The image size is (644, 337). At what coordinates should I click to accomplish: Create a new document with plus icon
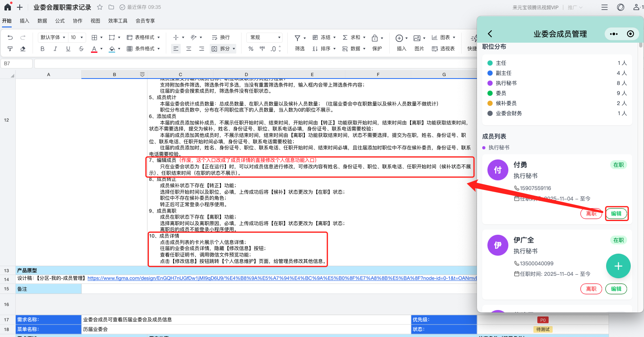point(20,7)
